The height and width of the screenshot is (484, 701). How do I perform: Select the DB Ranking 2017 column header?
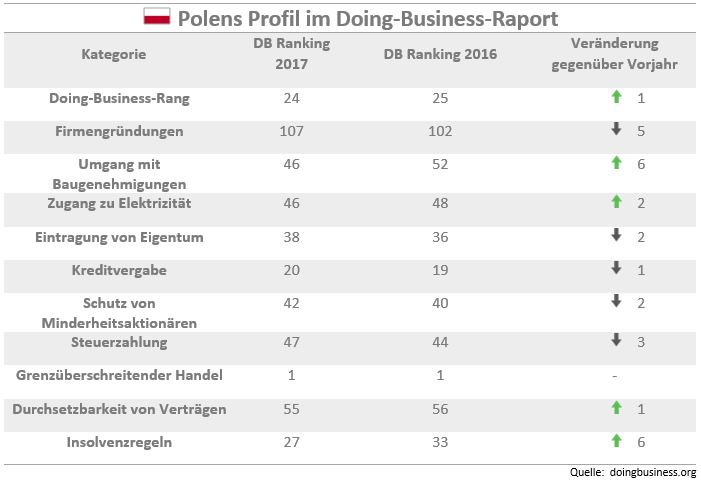tap(292, 54)
